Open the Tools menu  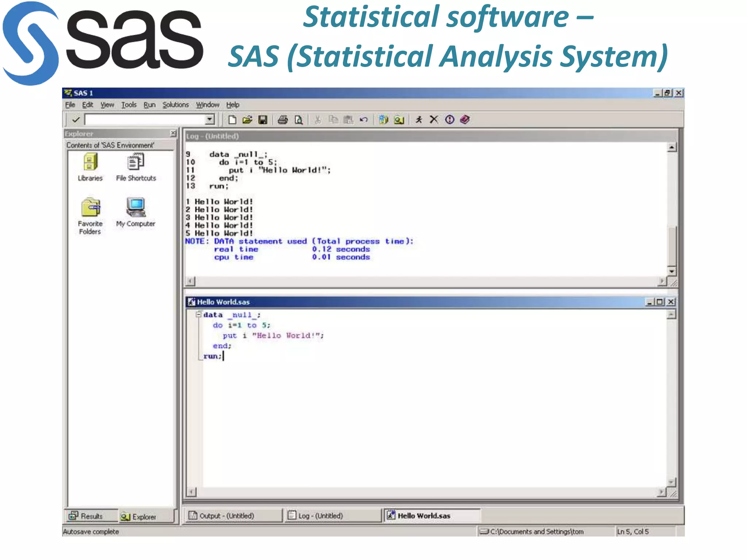click(x=129, y=105)
